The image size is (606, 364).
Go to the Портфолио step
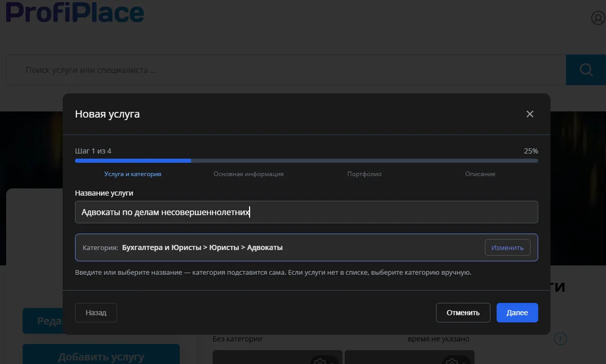(x=365, y=174)
